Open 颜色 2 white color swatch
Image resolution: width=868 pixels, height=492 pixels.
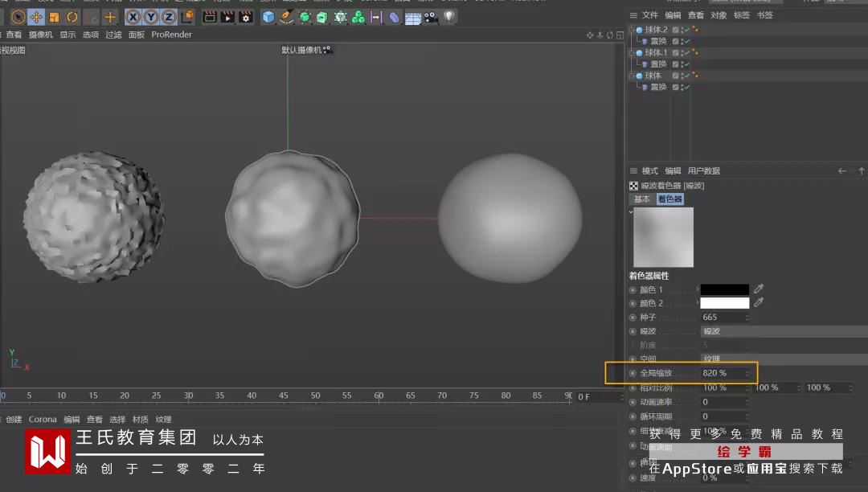[725, 303]
